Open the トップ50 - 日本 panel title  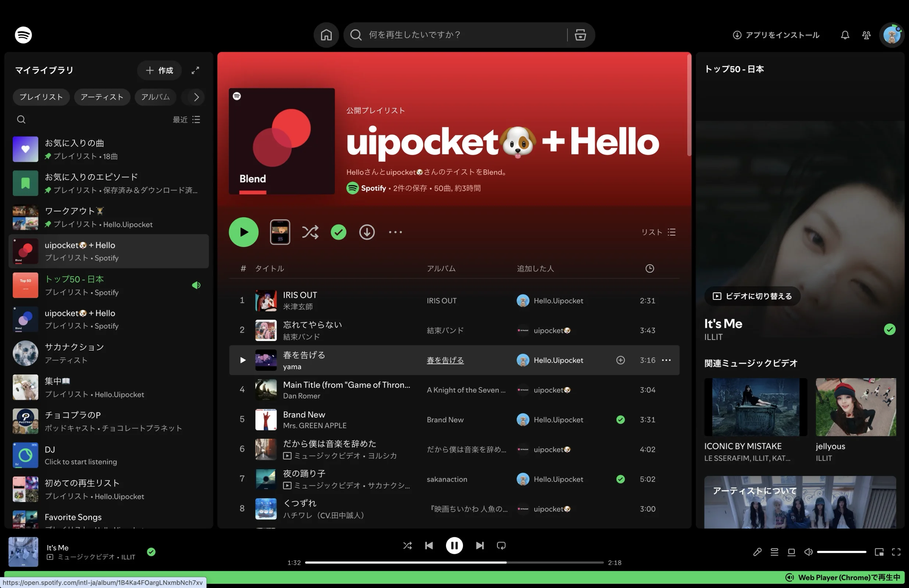(734, 69)
